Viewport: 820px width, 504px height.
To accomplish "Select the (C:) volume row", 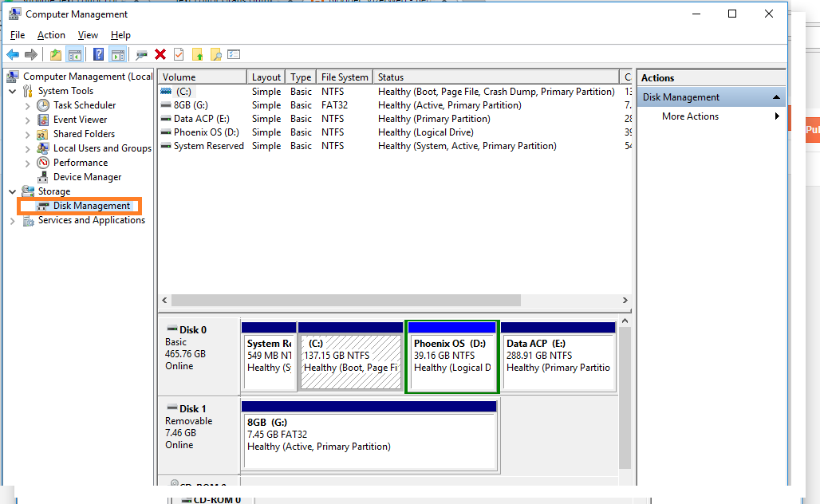I will click(x=395, y=92).
